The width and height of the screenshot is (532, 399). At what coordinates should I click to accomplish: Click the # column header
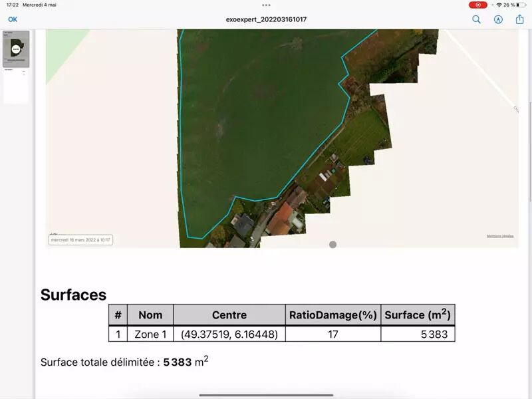[118, 315]
